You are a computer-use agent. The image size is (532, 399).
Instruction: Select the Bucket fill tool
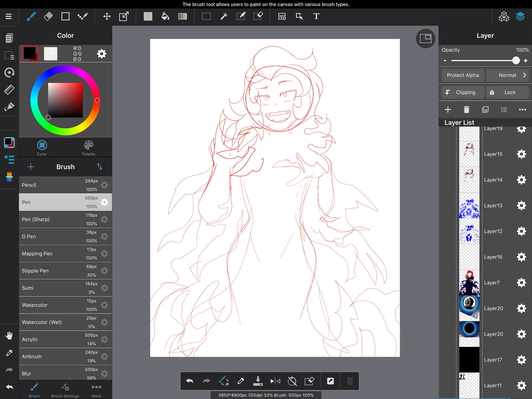pyautogui.click(x=165, y=16)
